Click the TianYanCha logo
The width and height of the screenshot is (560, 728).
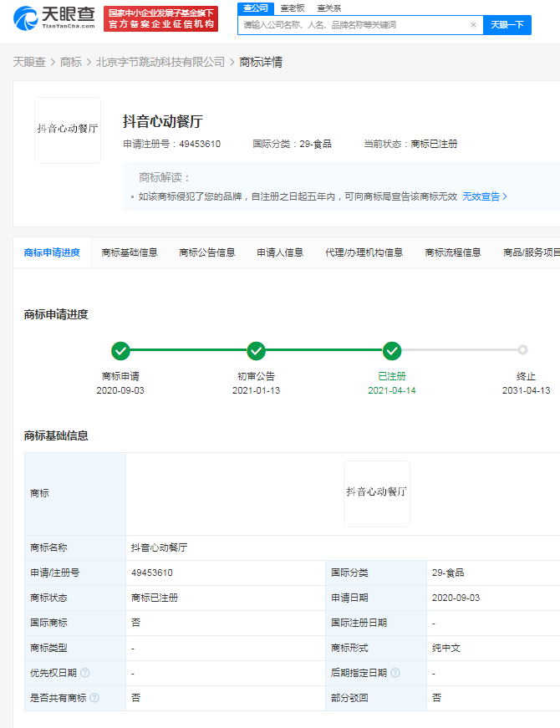point(53,18)
